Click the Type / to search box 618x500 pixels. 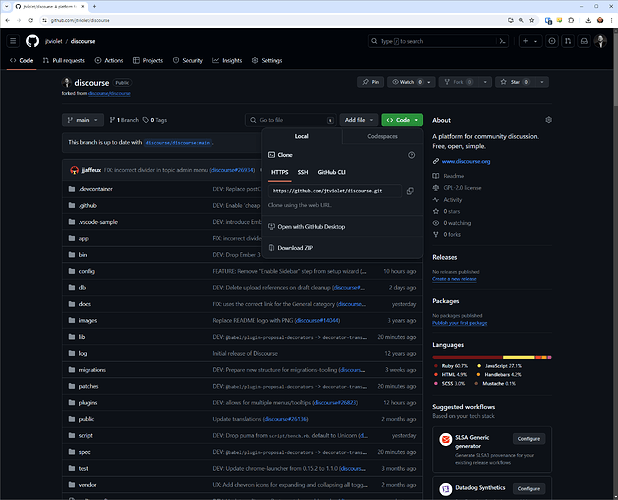point(432,41)
